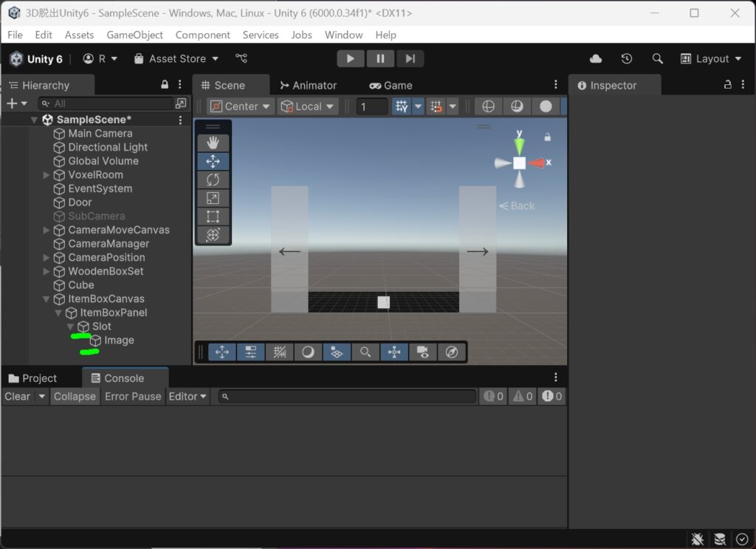Screen dimensions: 756x549
Task: Toggle the Hierarchy panel lock
Action: 165,84
